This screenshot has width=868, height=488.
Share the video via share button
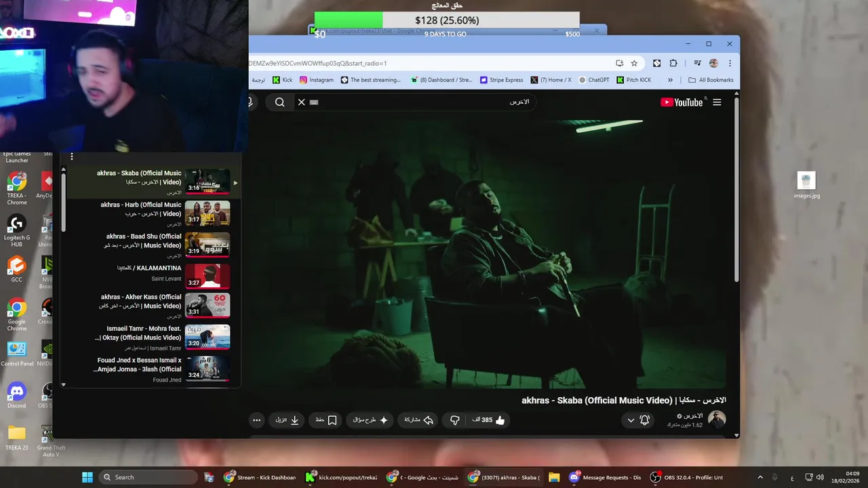pyautogui.click(x=418, y=420)
